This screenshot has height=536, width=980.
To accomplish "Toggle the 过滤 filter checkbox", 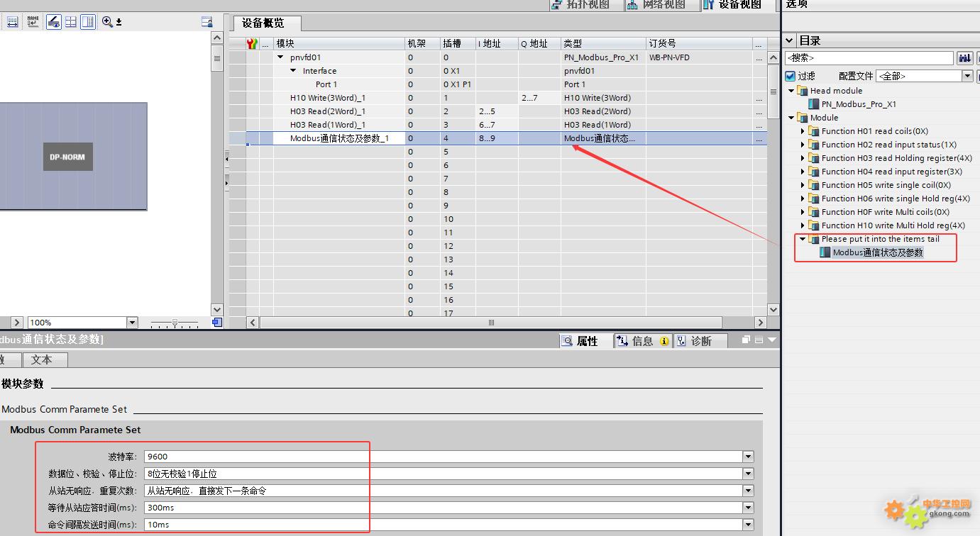I will point(791,76).
